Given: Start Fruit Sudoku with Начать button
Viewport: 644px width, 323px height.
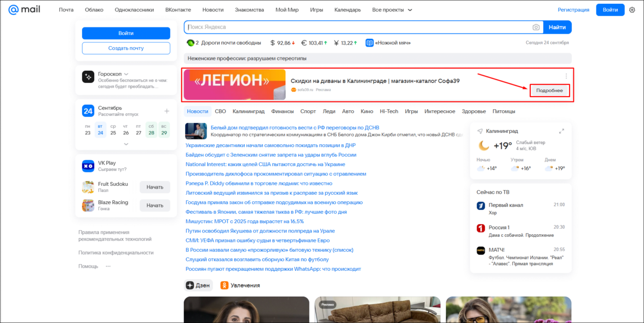Looking at the screenshot, I should tap(155, 187).
